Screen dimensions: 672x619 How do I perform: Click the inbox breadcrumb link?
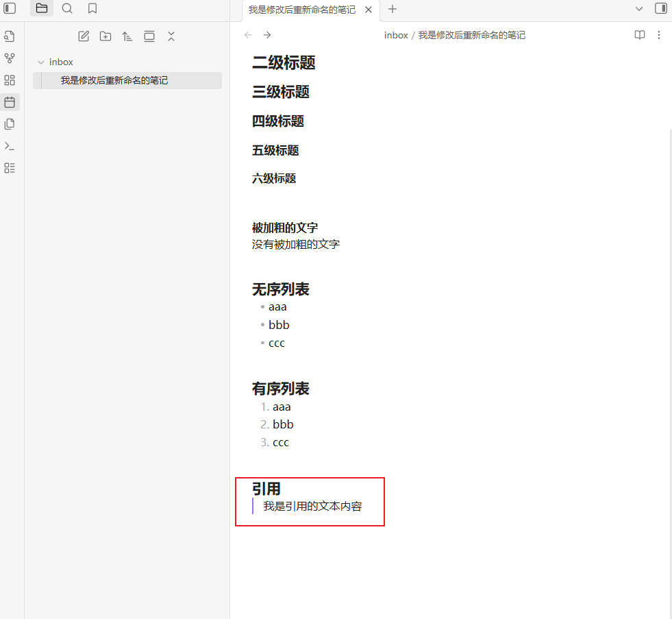(396, 35)
